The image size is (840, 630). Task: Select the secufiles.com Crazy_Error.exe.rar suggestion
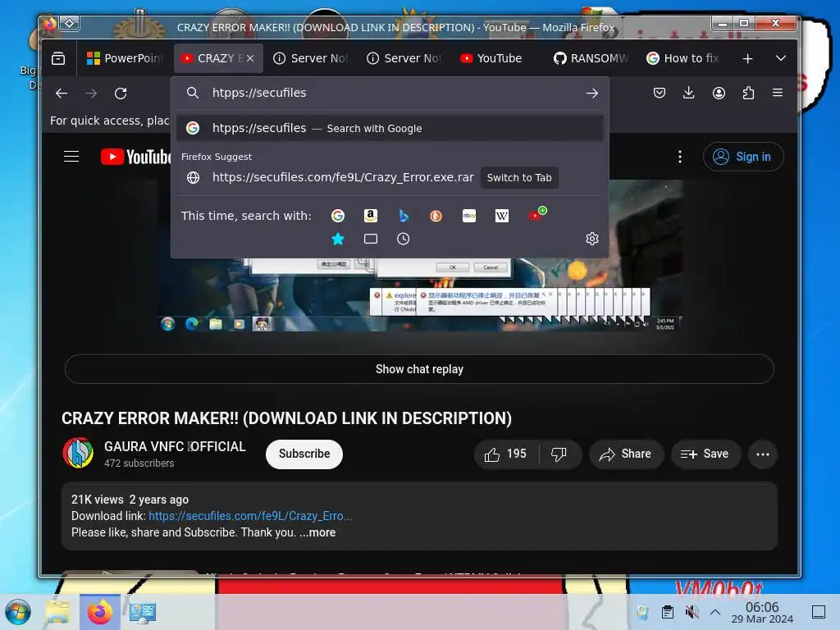pos(390,177)
